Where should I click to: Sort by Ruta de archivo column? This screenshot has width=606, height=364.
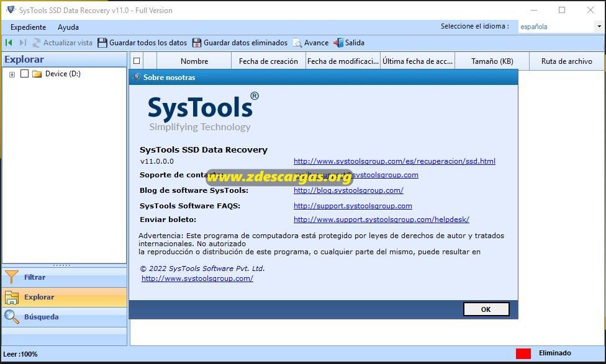pyautogui.click(x=567, y=61)
